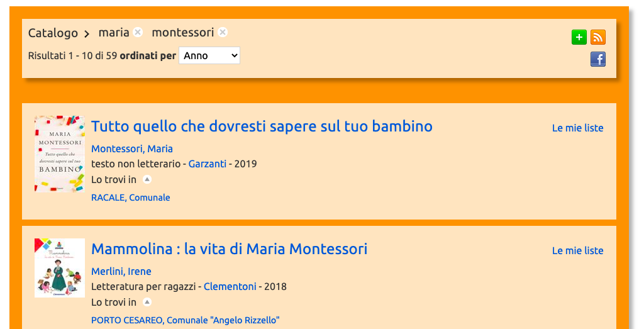Open the orange RSS feed icon

[x=598, y=37]
